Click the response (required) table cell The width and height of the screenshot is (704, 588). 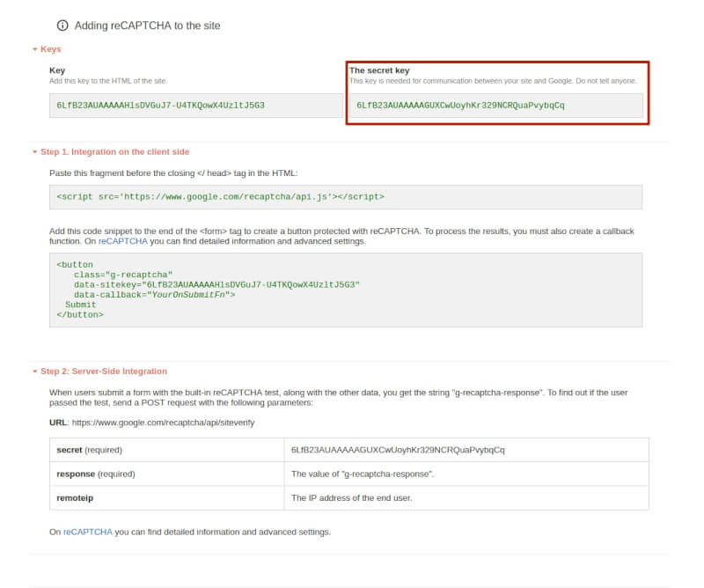pos(166,474)
